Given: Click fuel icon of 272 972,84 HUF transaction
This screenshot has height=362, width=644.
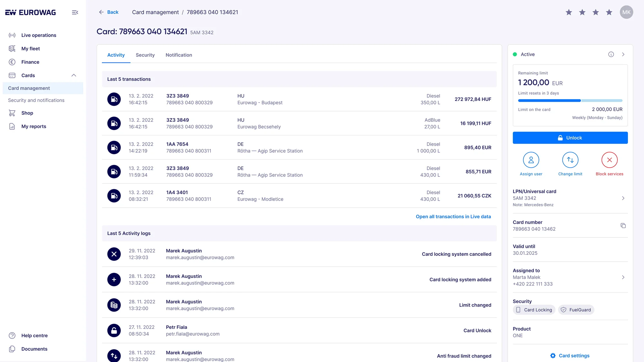Looking at the screenshot, I should pos(114,99).
